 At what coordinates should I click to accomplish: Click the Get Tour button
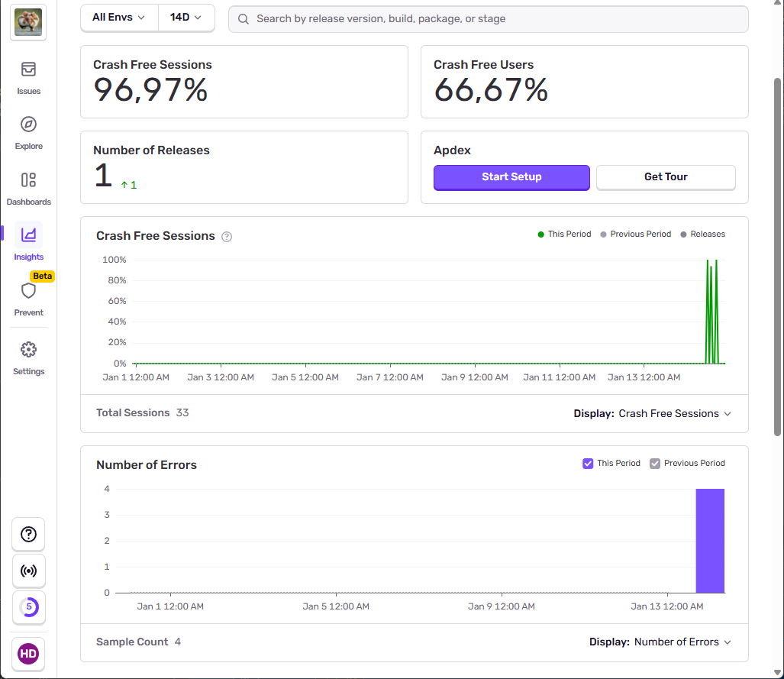click(666, 177)
